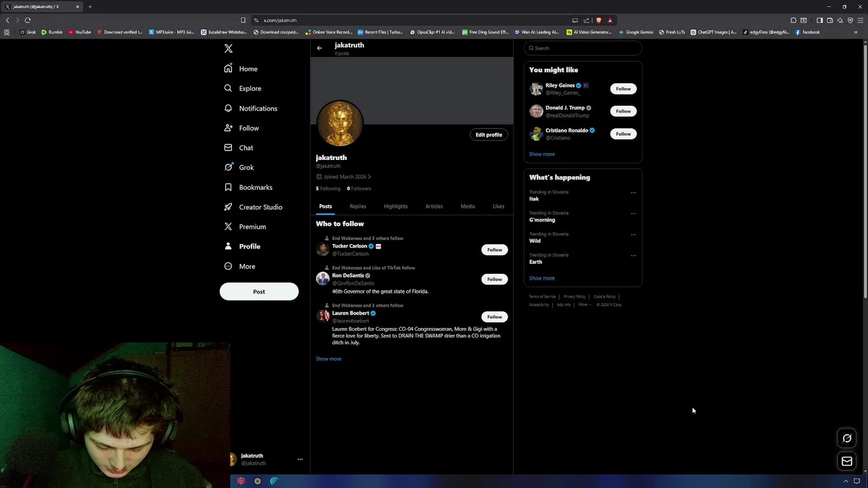Click the X search input field
This screenshot has width=868, height=488.
pyautogui.click(x=583, y=48)
